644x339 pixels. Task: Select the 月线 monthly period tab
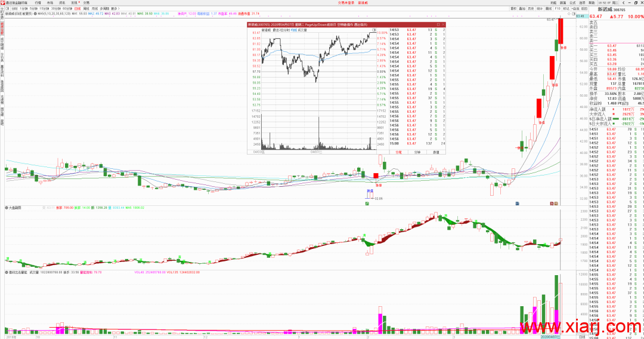click(x=95, y=8)
